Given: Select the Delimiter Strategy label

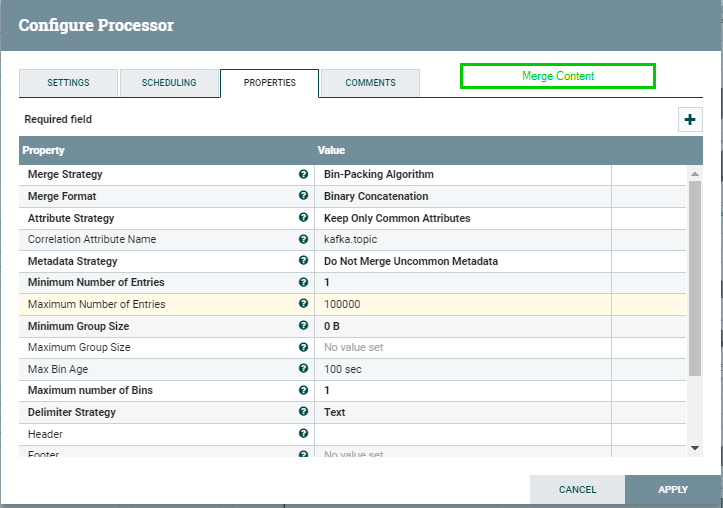Looking at the screenshot, I should point(71,413).
